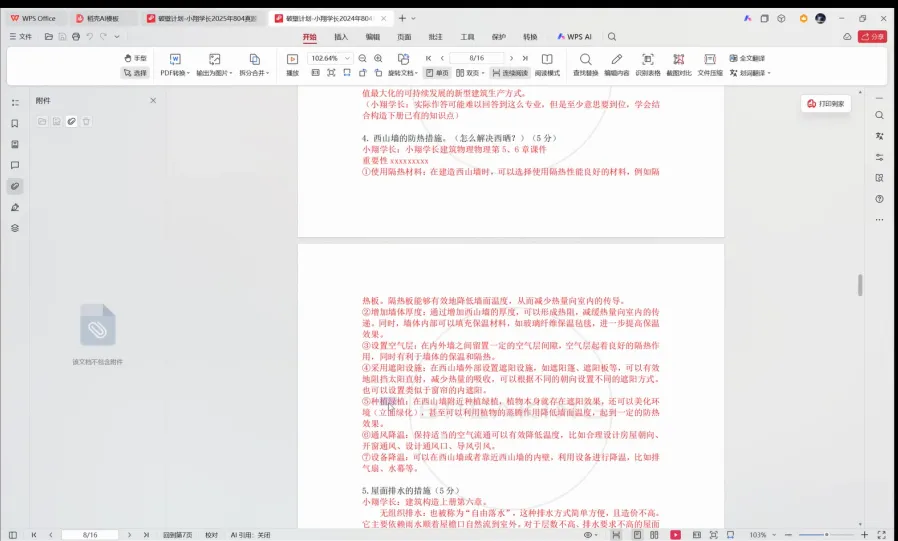Click 识别表格 recognize table tool

click(x=648, y=65)
